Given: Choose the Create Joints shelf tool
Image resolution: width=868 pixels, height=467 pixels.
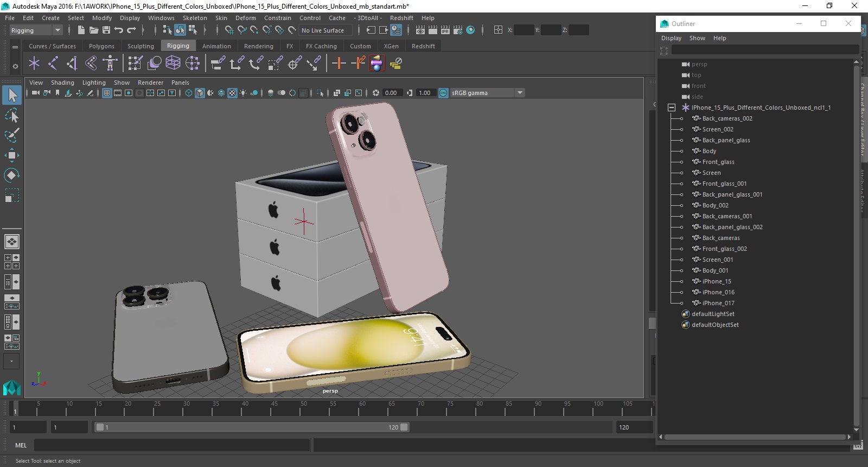Looking at the screenshot, I should pos(53,64).
